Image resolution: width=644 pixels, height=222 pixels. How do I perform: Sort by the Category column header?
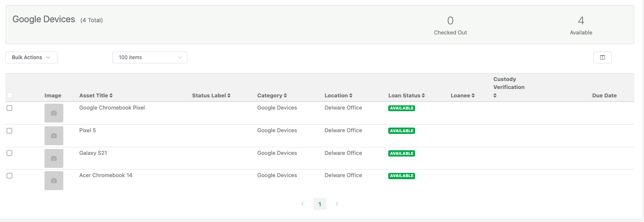272,96
